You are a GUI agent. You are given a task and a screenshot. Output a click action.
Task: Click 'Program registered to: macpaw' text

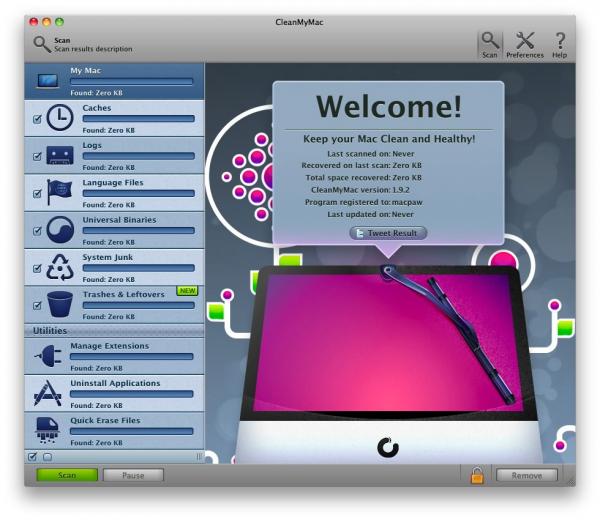click(364, 202)
